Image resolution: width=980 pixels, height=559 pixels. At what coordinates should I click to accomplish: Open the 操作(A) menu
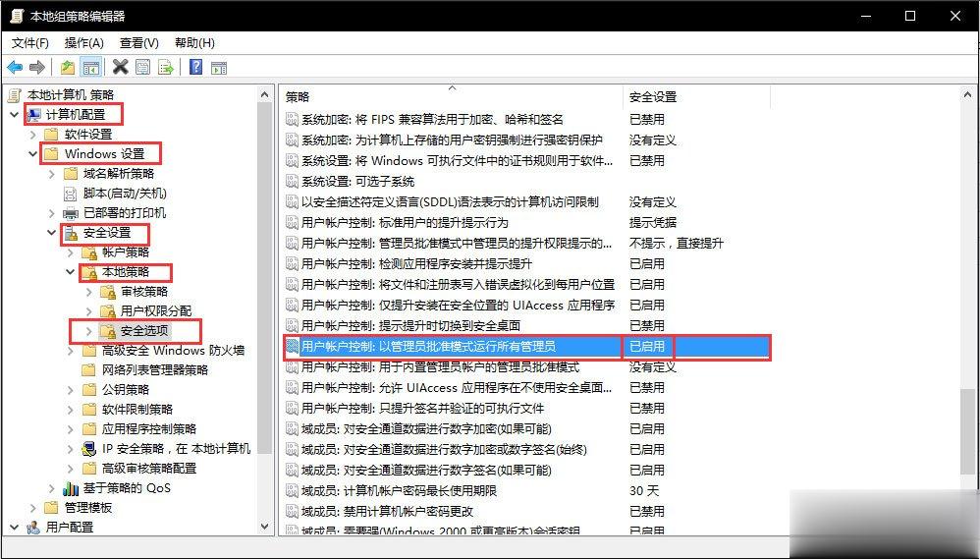click(83, 42)
